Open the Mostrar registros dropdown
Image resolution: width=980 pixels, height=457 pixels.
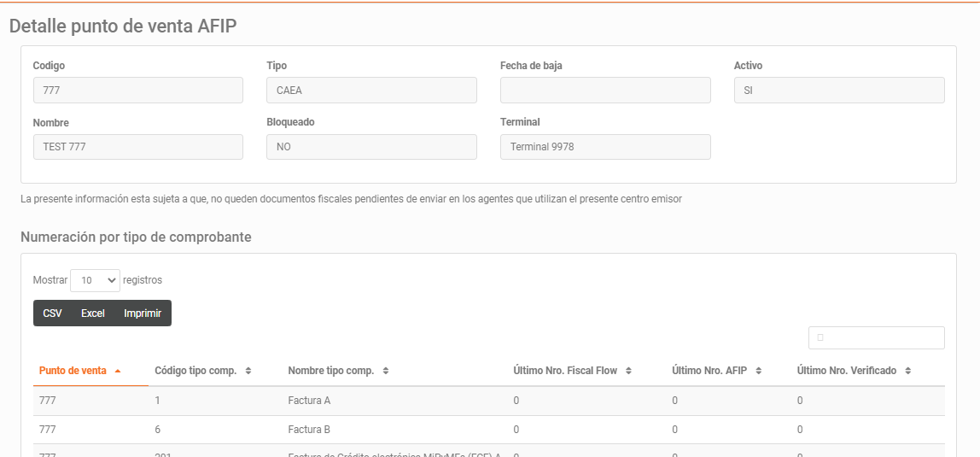pos(95,280)
